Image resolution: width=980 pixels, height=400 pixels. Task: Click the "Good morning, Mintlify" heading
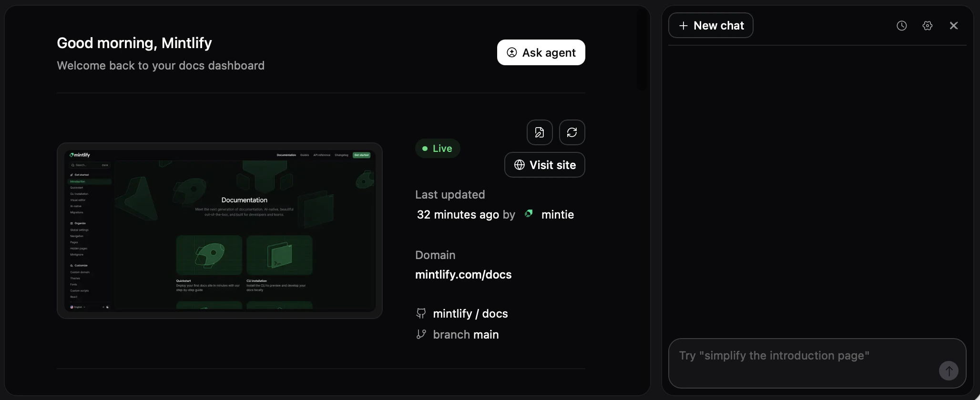click(134, 43)
